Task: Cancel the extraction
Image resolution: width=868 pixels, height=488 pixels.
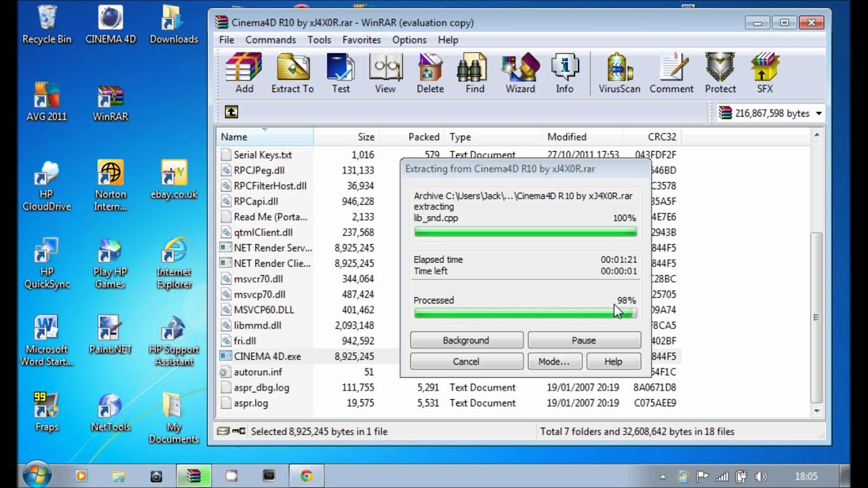Action: coord(466,361)
